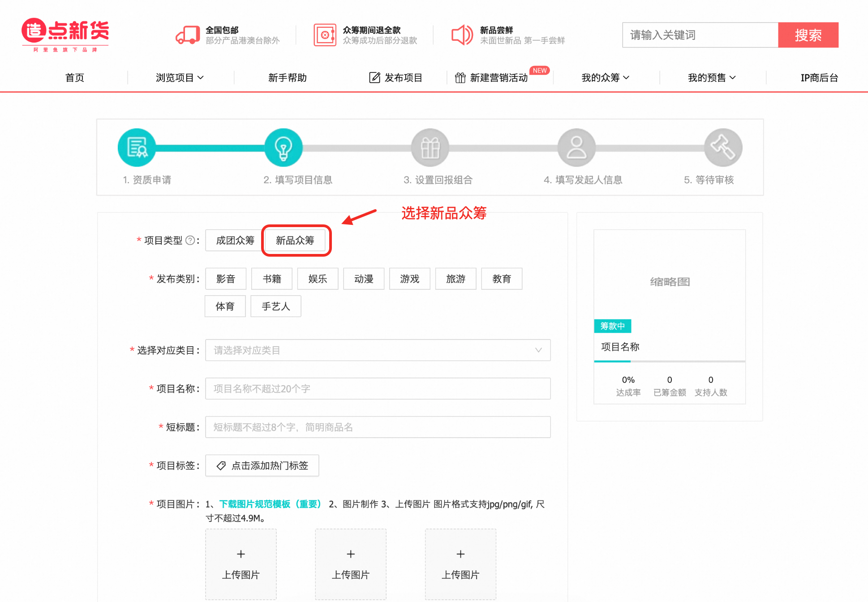Click the 首页 menu item
The width and height of the screenshot is (868, 602).
coord(74,77)
